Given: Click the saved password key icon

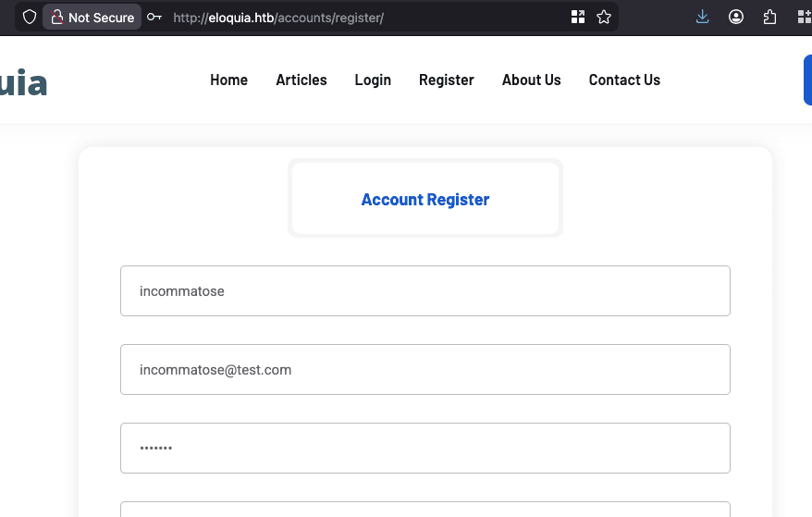Looking at the screenshot, I should 154,17.
